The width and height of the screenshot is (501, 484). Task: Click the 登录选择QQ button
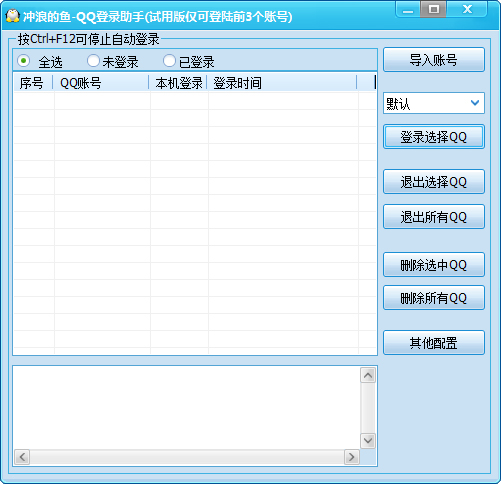click(x=434, y=137)
